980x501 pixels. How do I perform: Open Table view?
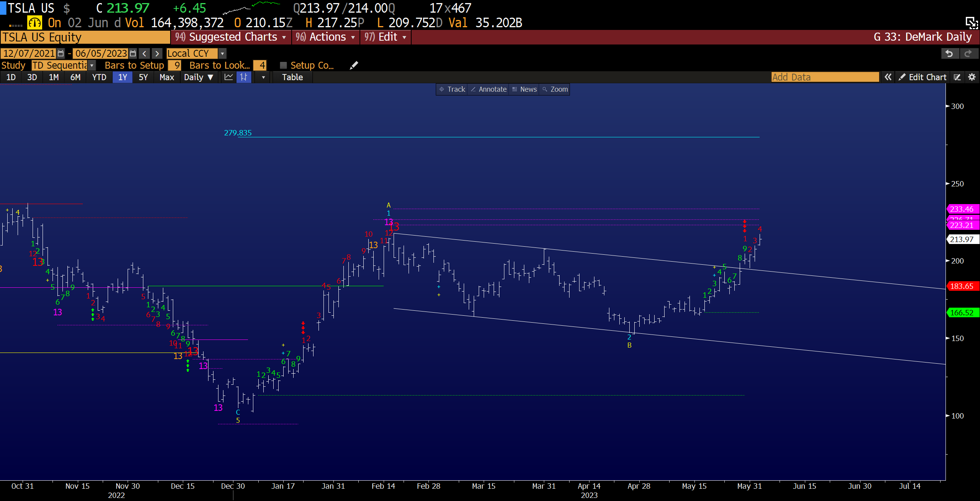pyautogui.click(x=292, y=77)
